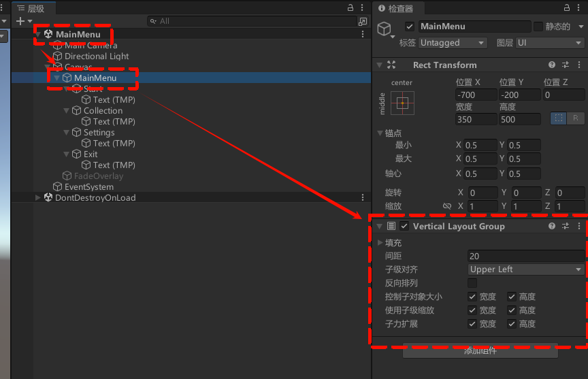Toggle the Static (静态的) checkbox
Viewport: 588px width, 379px height.
coord(538,27)
